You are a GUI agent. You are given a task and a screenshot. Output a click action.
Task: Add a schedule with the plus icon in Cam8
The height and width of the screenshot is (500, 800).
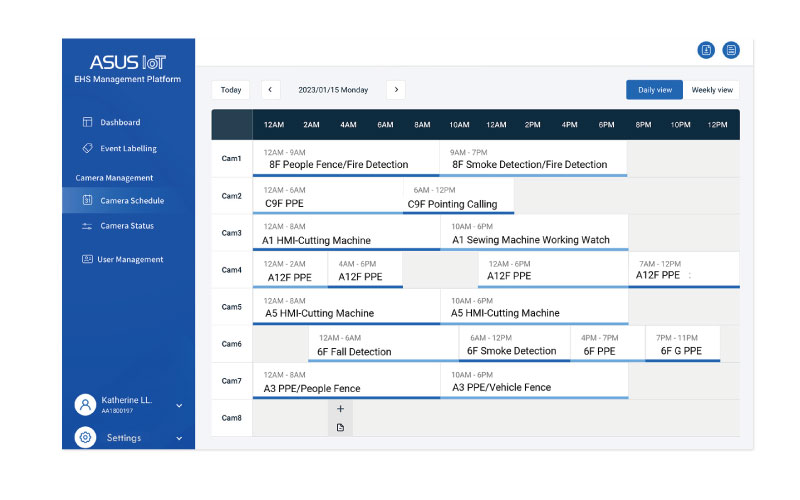pos(340,409)
